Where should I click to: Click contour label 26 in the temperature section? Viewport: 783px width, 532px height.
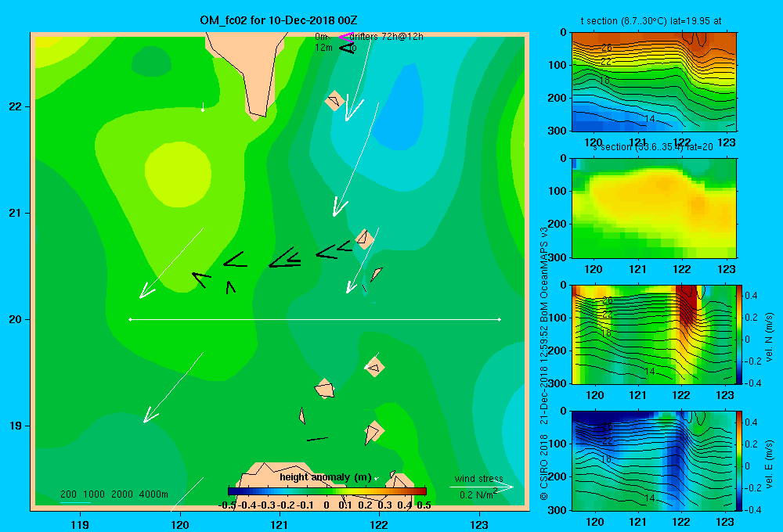(606, 48)
